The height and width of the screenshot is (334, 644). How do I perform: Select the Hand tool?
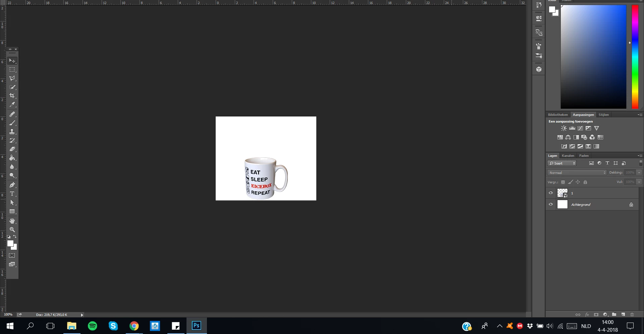[12, 221]
